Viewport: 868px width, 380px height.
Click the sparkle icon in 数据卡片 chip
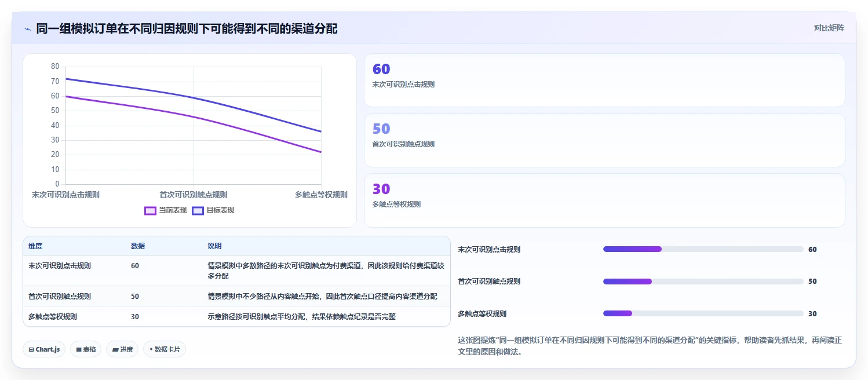pos(151,349)
